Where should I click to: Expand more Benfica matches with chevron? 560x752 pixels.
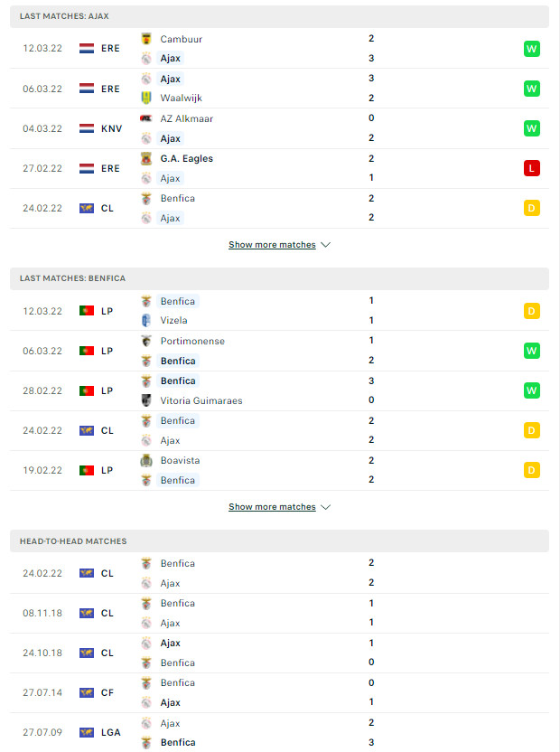(326, 507)
